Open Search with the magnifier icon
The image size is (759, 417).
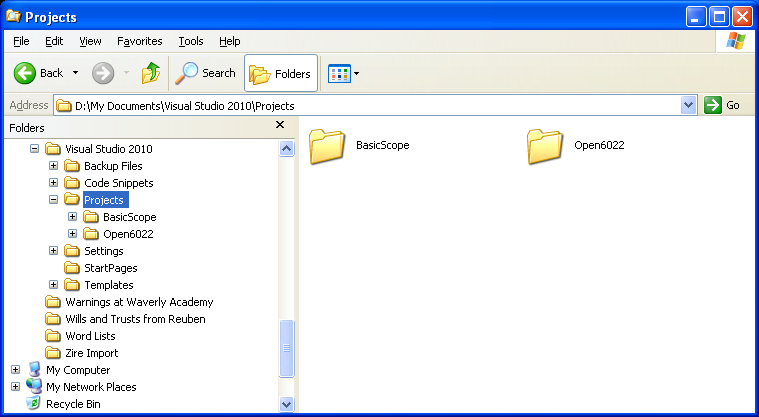(x=205, y=73)
